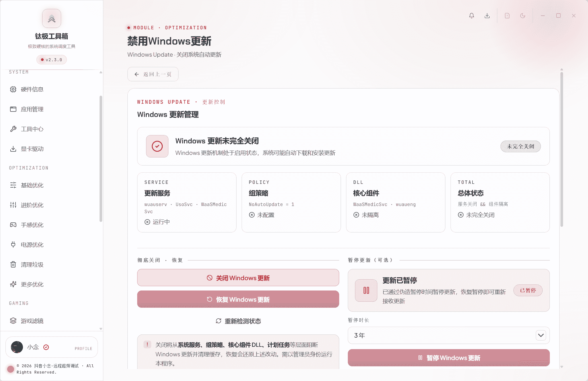Select the 总体状态 TOTAL card
The height and width of the screenshot is (381, 588).
[500, 202]
